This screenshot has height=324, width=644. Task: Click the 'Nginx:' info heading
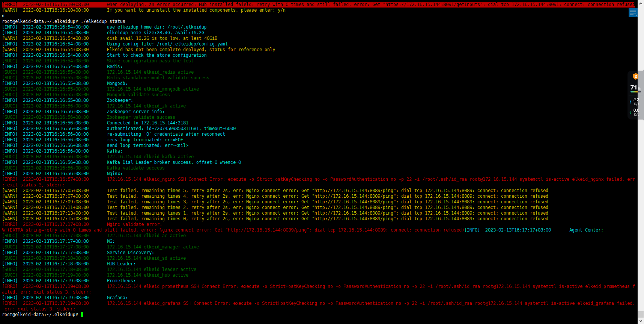pyautogui.click(x=114, y=174)
